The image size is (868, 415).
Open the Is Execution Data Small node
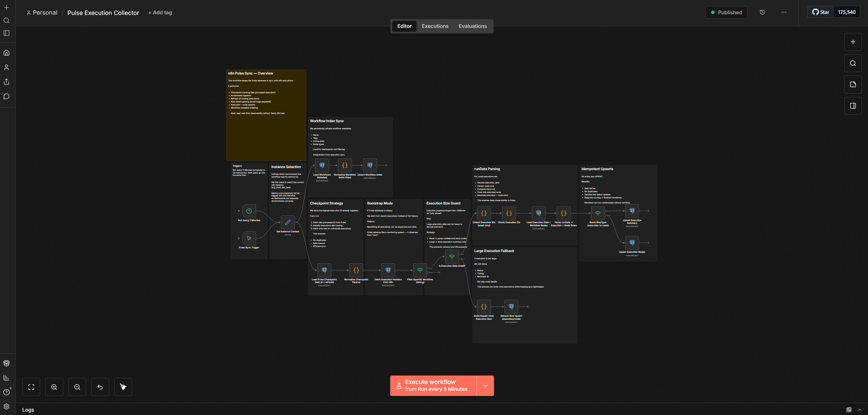tap(452, 256)
